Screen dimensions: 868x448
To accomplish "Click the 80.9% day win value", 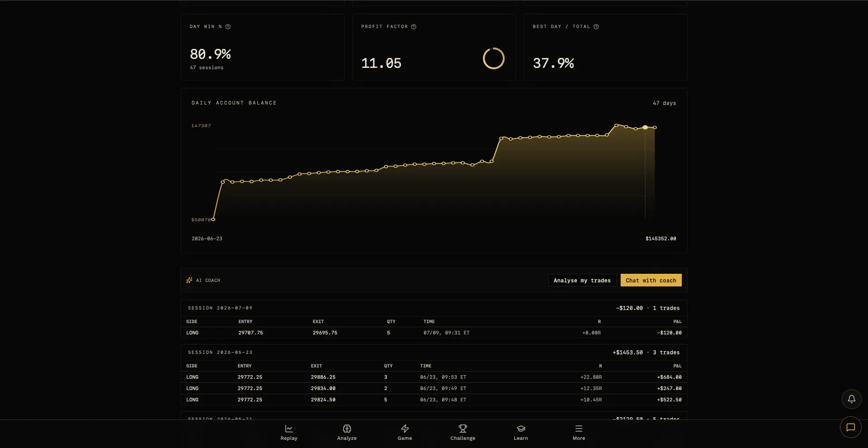I will (x=210, y=54).
